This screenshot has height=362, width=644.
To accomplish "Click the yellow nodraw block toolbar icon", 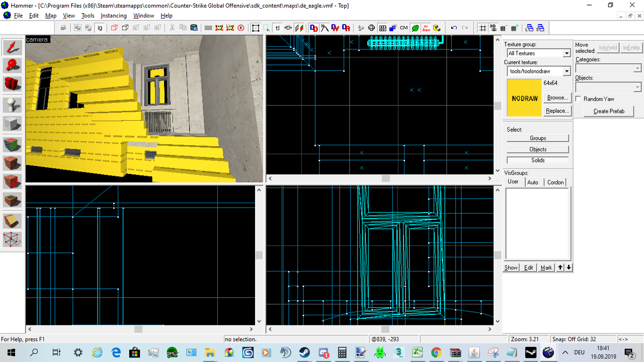I will tap(437, 28).
